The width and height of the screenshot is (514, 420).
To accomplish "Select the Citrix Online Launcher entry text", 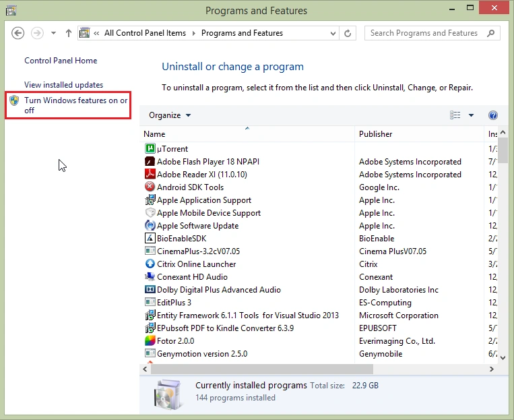I will click(196, 264).
